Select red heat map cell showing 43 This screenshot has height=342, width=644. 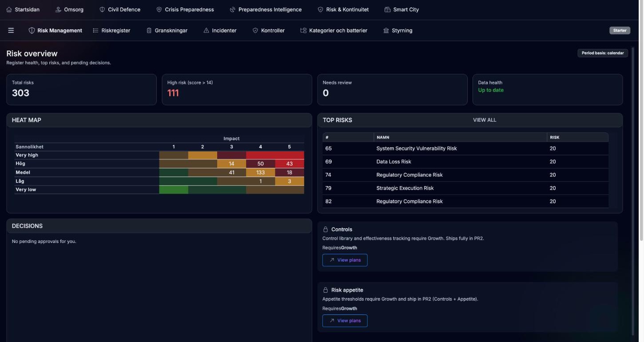[290, 164]
